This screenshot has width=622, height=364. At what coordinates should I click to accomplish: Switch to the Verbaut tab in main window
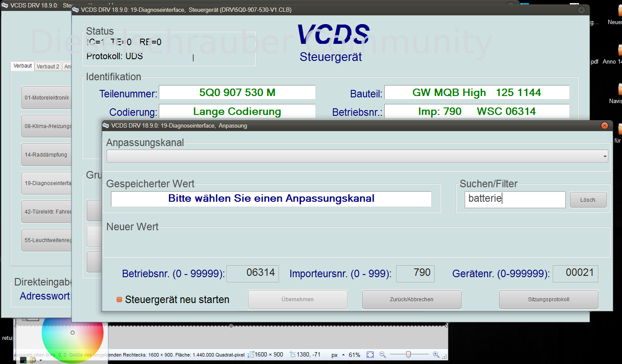(x=22, y=66)
